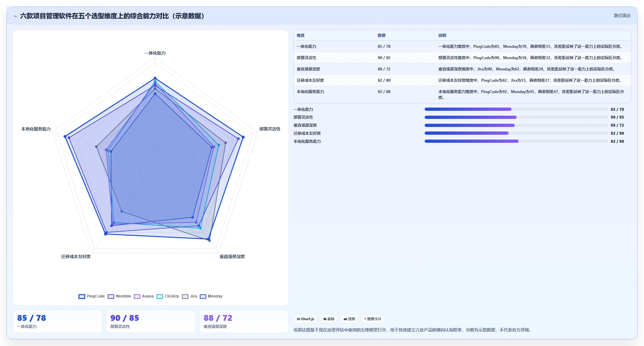The image size is (644, 346).
Task: Click the table cell value 88 / 72
Action: (384, 69)
